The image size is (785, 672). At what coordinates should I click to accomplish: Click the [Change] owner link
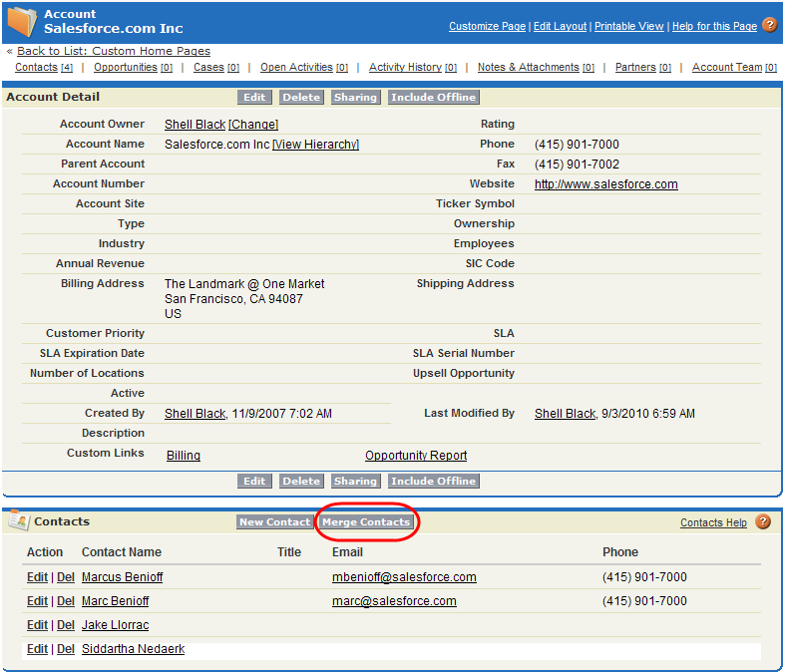point(253,124)
